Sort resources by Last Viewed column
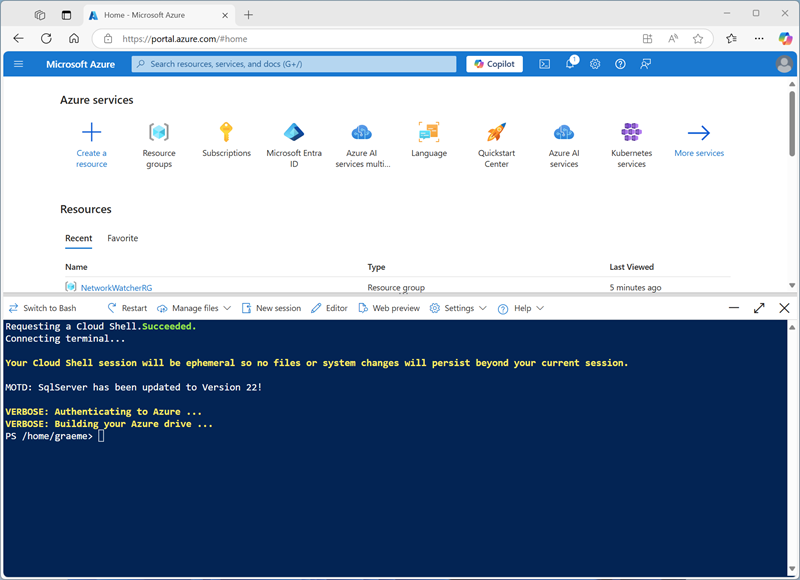 [632, 267]
